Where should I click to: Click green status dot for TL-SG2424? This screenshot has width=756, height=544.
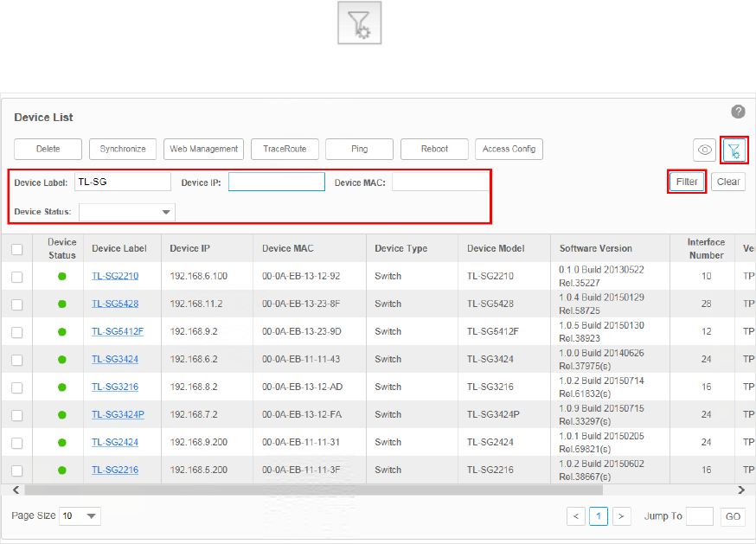coord(61,443)
